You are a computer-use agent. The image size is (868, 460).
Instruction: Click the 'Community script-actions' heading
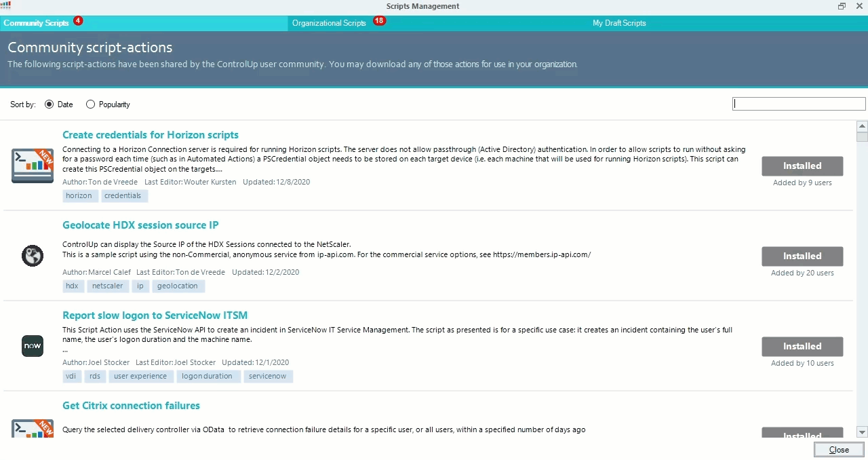coord(90,47)
